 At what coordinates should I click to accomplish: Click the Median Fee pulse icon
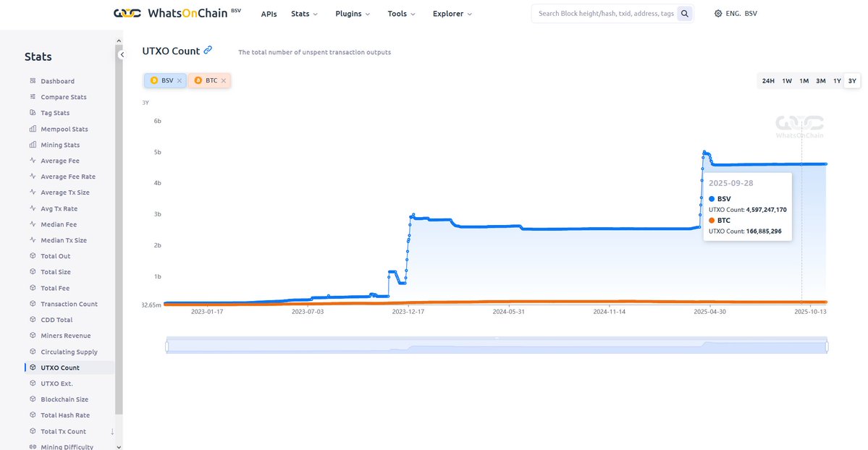pos(33,224)
